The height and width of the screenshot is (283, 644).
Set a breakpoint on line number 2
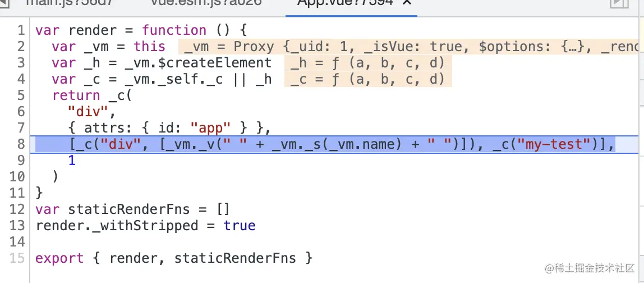pos(21,47)
